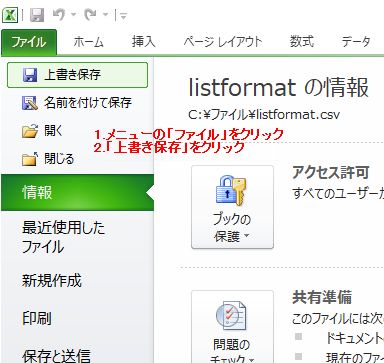Click 上書き保存 in the file menu
384x363 pixels.
77,75
